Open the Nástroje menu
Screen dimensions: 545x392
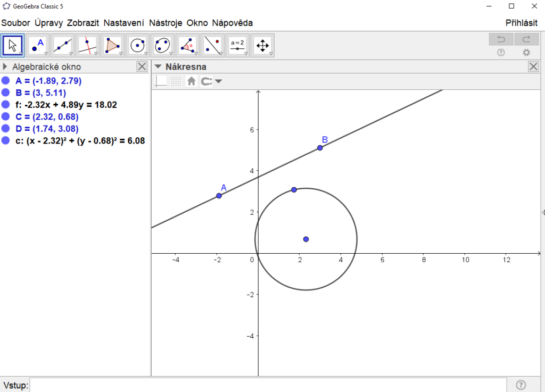[166, 23]
